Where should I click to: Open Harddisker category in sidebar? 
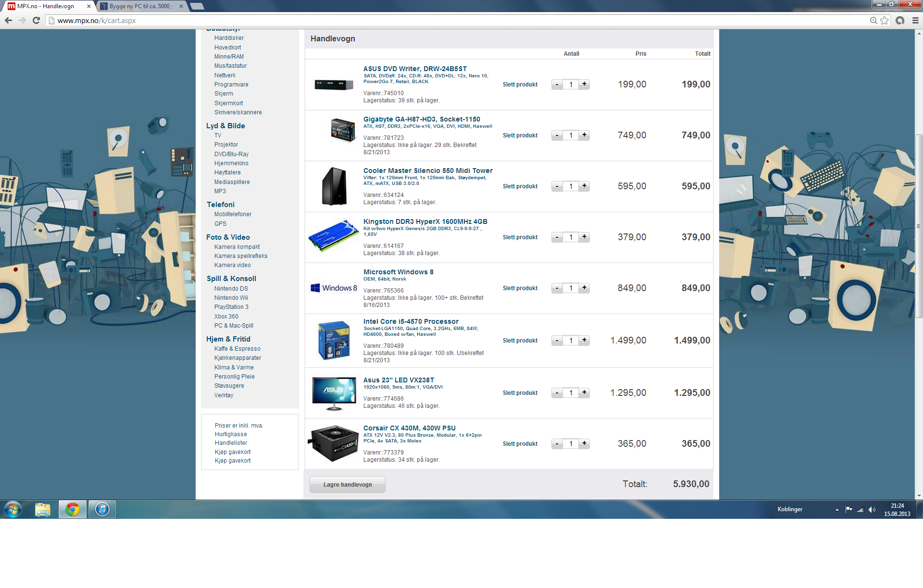(x=229, y=38)
